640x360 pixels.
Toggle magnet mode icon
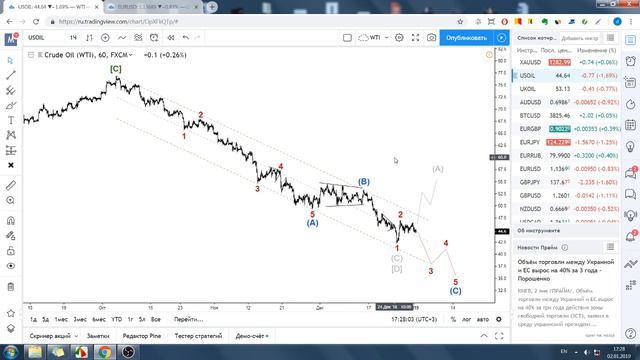[x=11, y=220]
